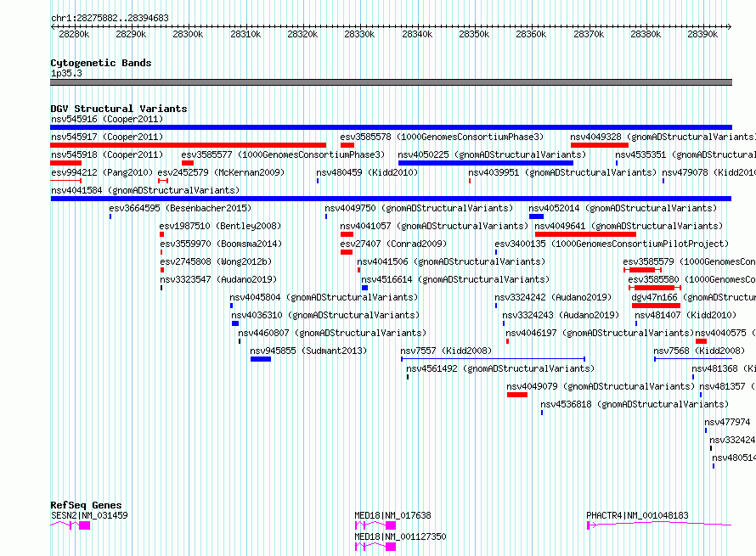Open nsv4039951 variant label
Image resolution: width=756 pixels, height=556 pixels.
tap(562, 172)
